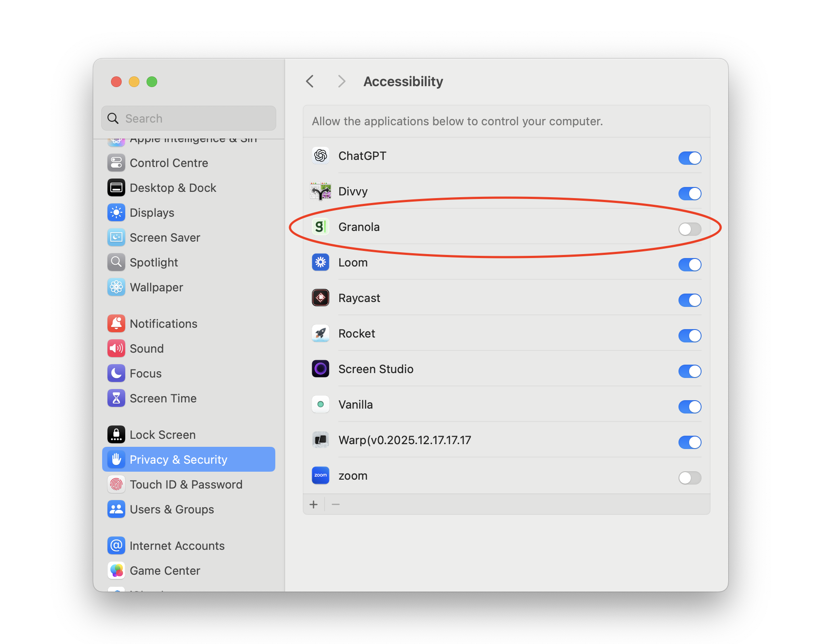This screenshot has height=644, width=833.
Task: Click the zoom app icon
Action: pyautogui.click(x=320, y=475)
